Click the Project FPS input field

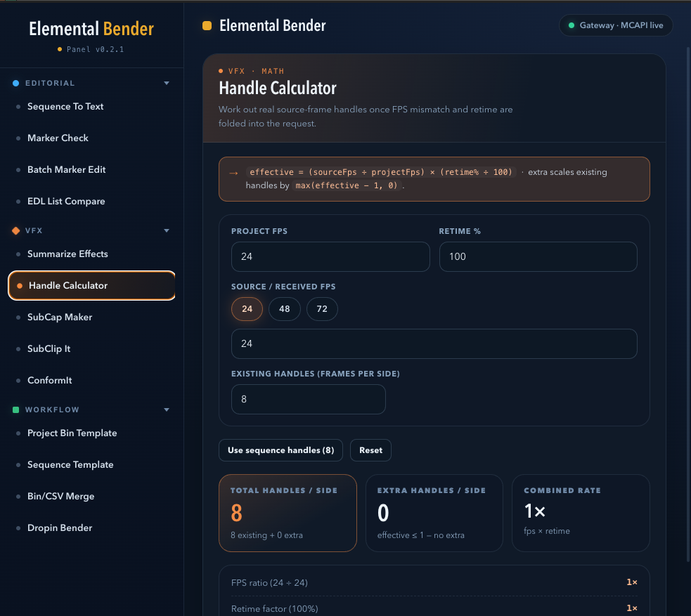click(x=330, y=256)
